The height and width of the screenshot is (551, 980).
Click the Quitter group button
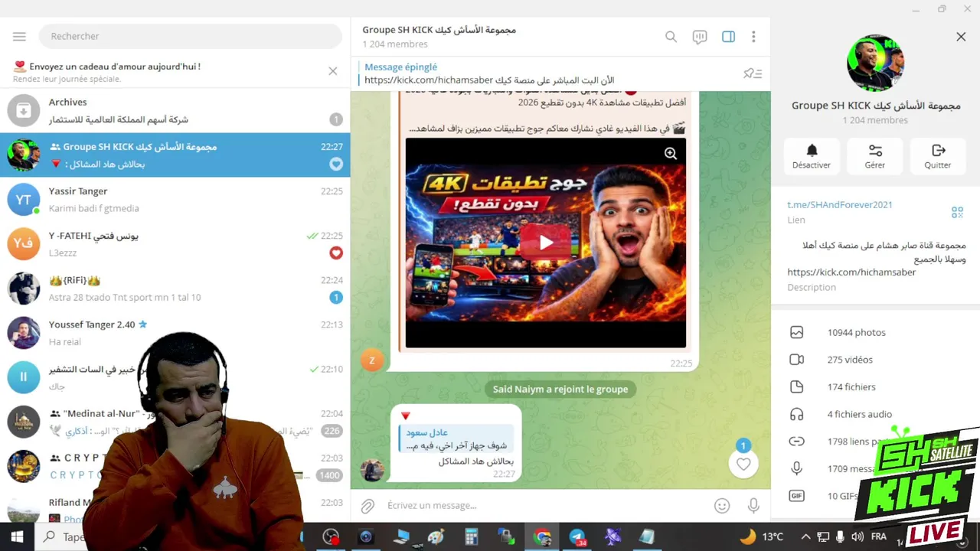pyautogui.click(x=938, y=155)
